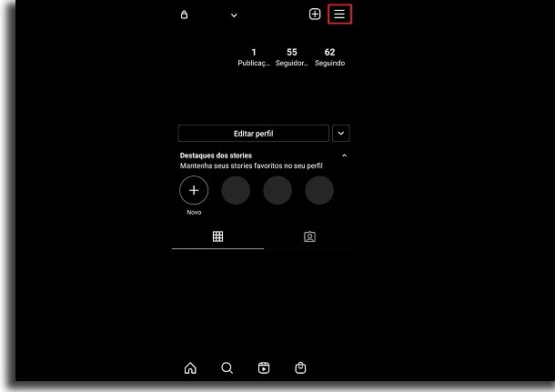This screenshot has height=392, width=555.
Task: Open the account switcher chevron at top
Action: tap(234, 15)
